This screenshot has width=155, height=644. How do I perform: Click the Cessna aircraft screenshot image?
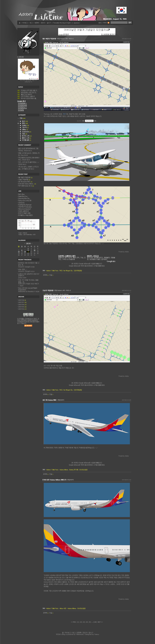[87, 152]
